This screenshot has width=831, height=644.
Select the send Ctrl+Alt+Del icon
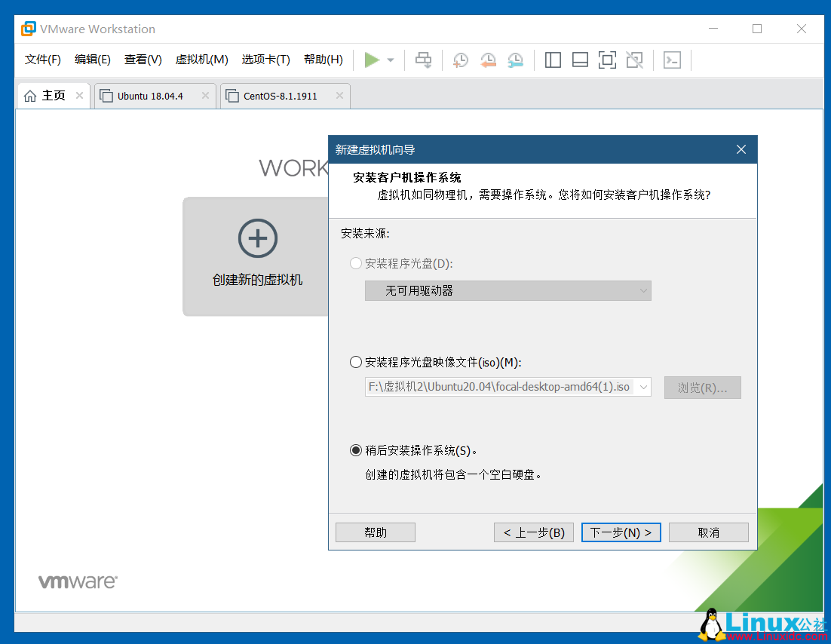pyautogui.click(x=423, y=60)
